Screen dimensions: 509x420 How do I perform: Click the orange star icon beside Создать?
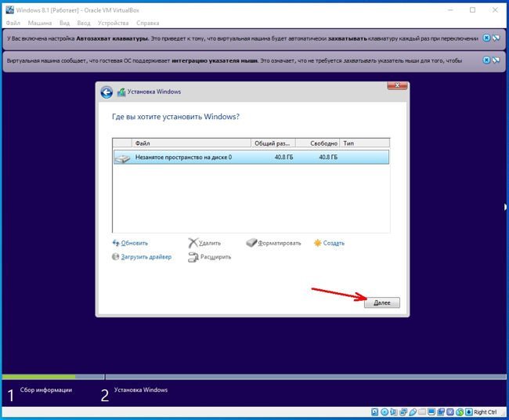click(317, 243)
